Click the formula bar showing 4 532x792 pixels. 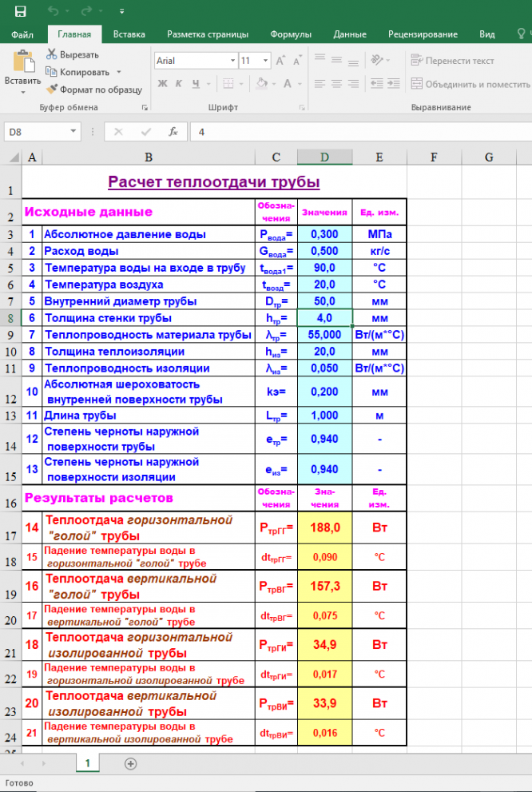click(360, 132)
